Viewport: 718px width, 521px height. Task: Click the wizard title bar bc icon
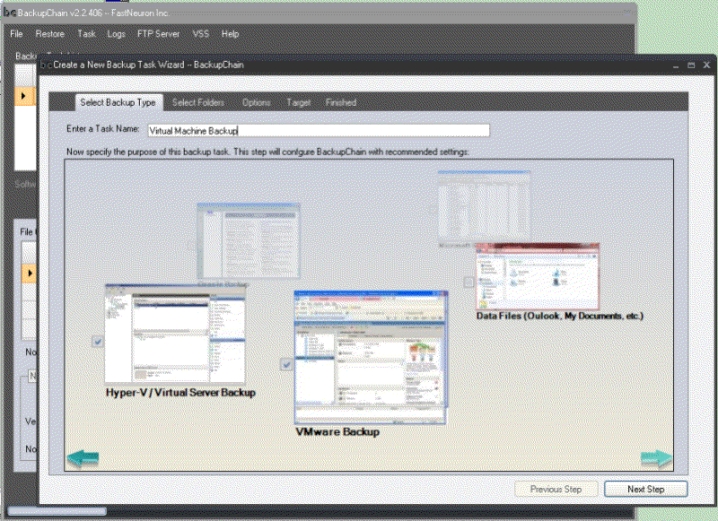45,64
